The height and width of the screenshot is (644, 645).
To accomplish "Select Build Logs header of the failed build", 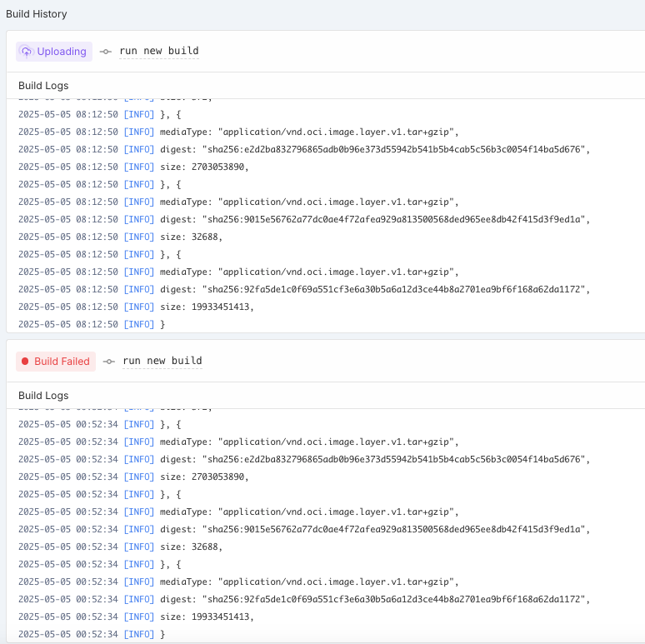I will pyautogui.click(x=43, y=396).
